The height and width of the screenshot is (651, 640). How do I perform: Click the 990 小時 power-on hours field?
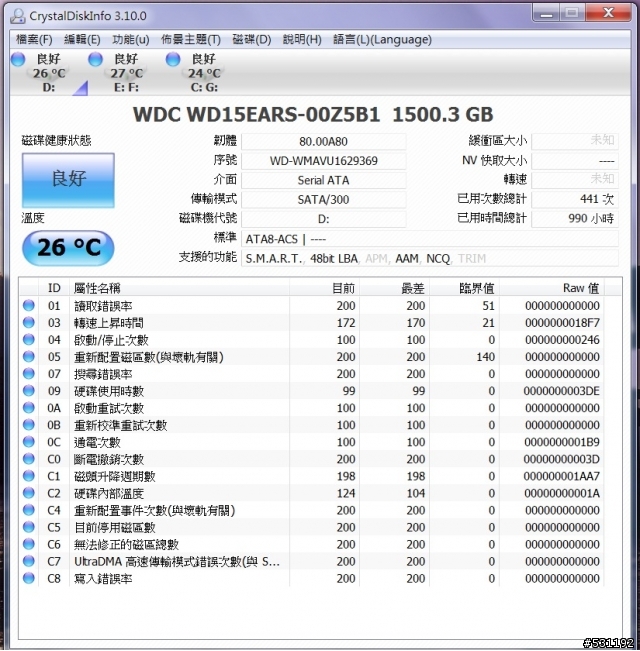(x=575, y=218)
